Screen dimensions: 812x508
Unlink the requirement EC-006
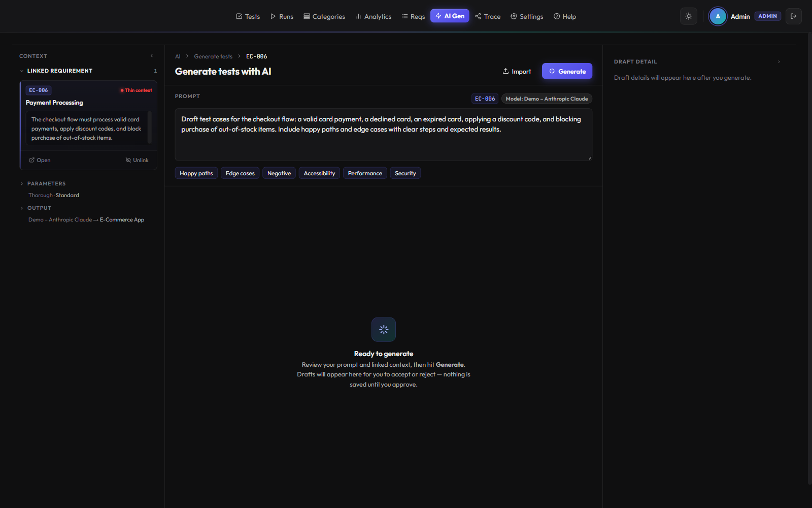point(137,160)
